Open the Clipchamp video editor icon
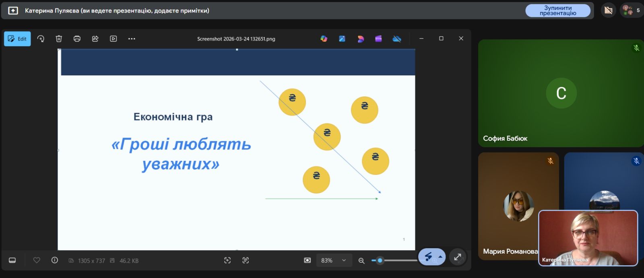 pos(378,39)
